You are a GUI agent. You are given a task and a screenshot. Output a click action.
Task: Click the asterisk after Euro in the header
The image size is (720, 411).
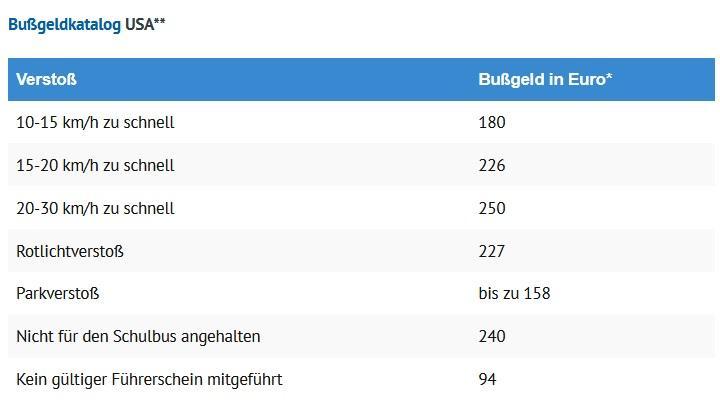(x=608, y=77)
